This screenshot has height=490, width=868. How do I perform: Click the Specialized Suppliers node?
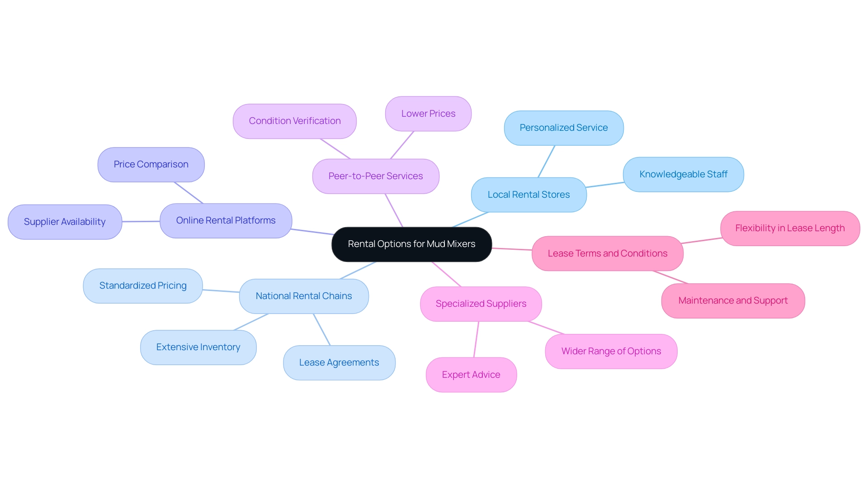pos(481,303)
